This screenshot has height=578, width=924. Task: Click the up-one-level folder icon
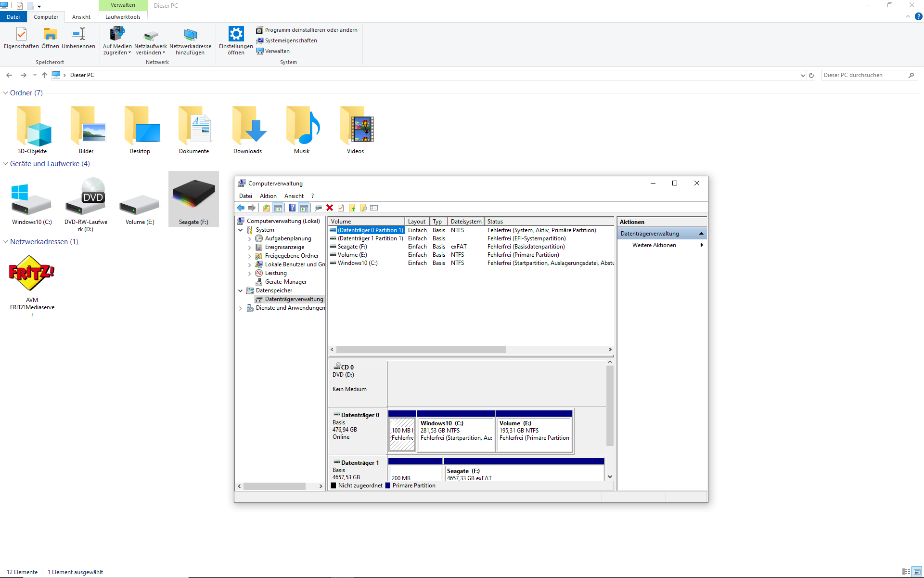(x=266, y=208)
